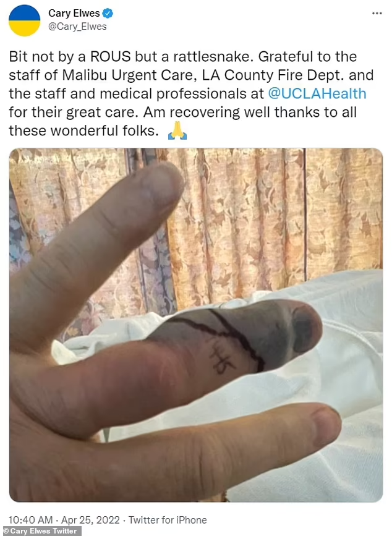Screen dimensions: 392x536
Task: Select the Apr 25, 2022 date
Action: pos(90,520)
